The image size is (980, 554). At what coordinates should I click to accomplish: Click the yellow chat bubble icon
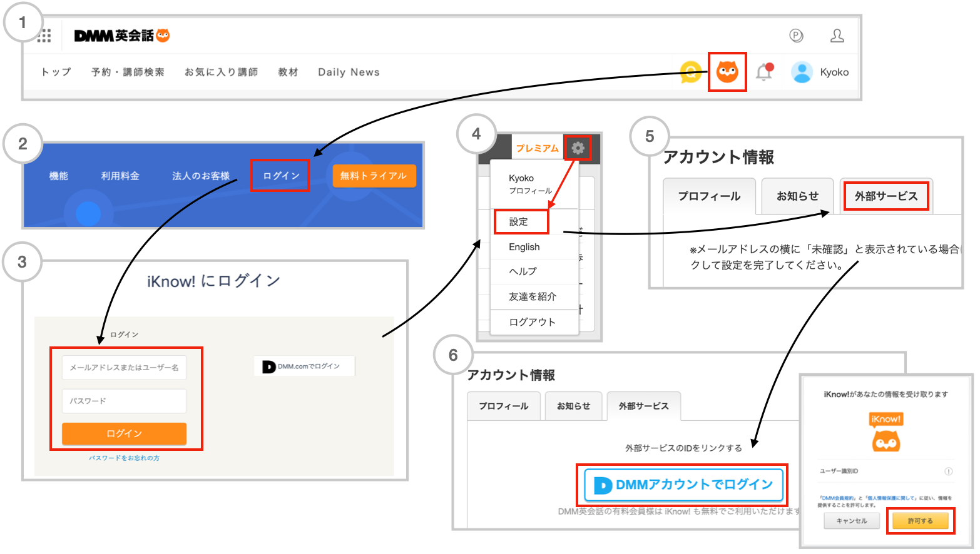pos(691,72)
